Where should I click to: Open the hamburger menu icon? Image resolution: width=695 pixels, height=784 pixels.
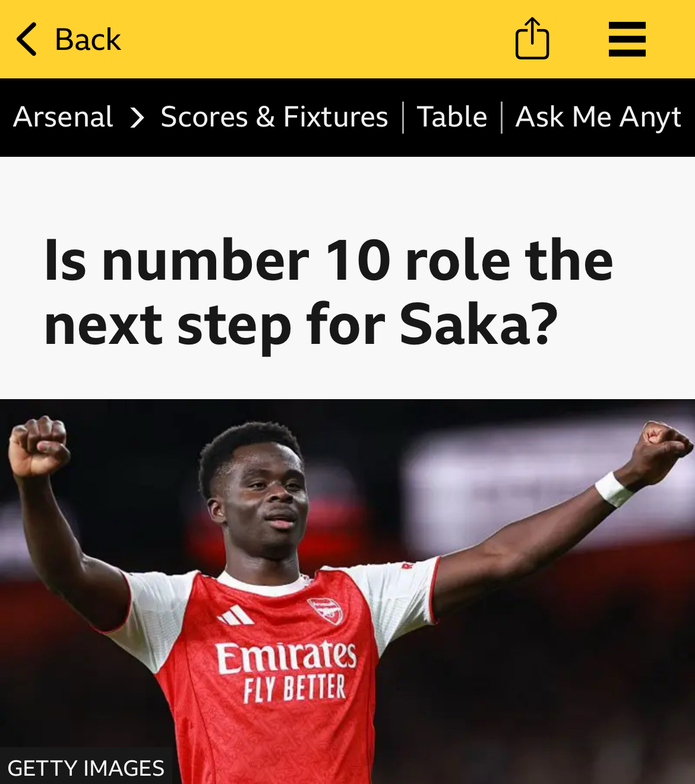click(x=627, y=39)
